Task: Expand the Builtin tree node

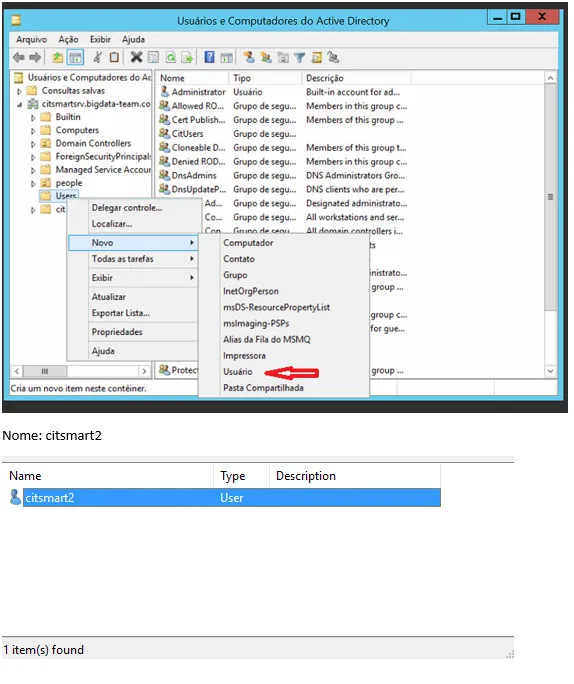Action: click(33, 118)
